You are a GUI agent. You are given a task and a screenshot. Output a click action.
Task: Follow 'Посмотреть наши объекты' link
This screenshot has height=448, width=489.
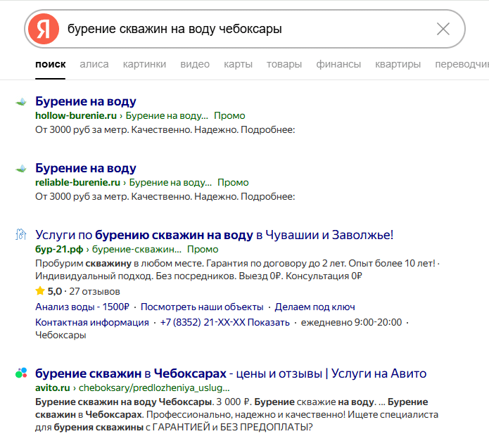pyautogui.click(x=202, y=307)
